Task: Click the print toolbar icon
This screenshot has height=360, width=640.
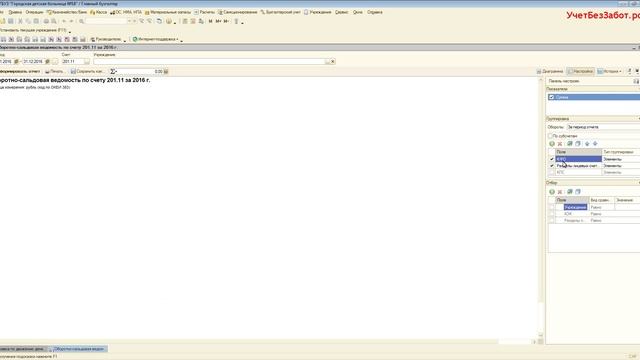Action: [x=46, y=21]
